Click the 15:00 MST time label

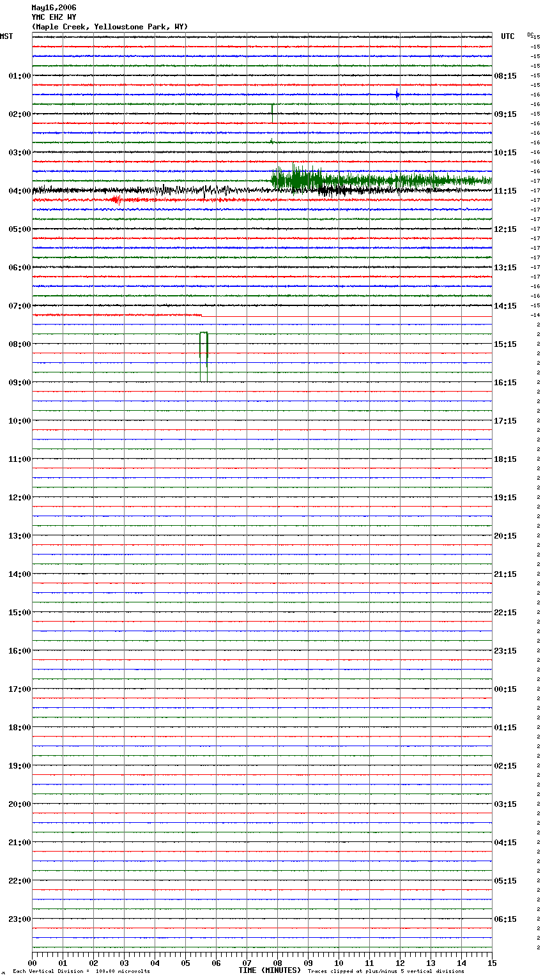[20, 613]
